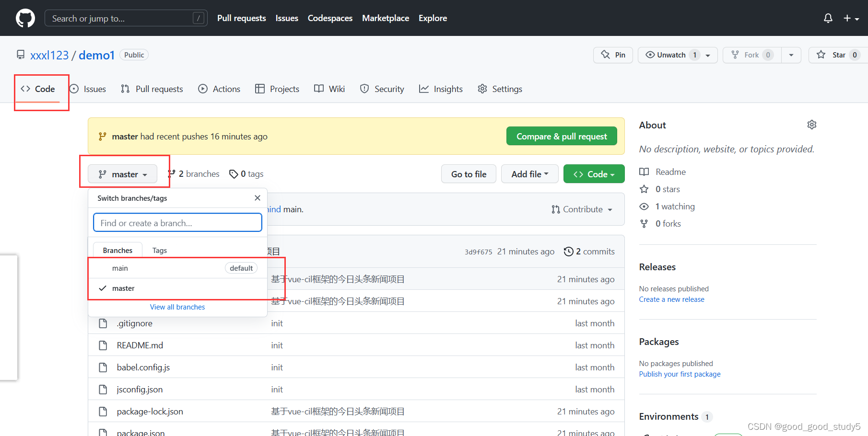Click Publish your first package link
Image resolution: width=868 pixels, height=436 pixels.
680,374
